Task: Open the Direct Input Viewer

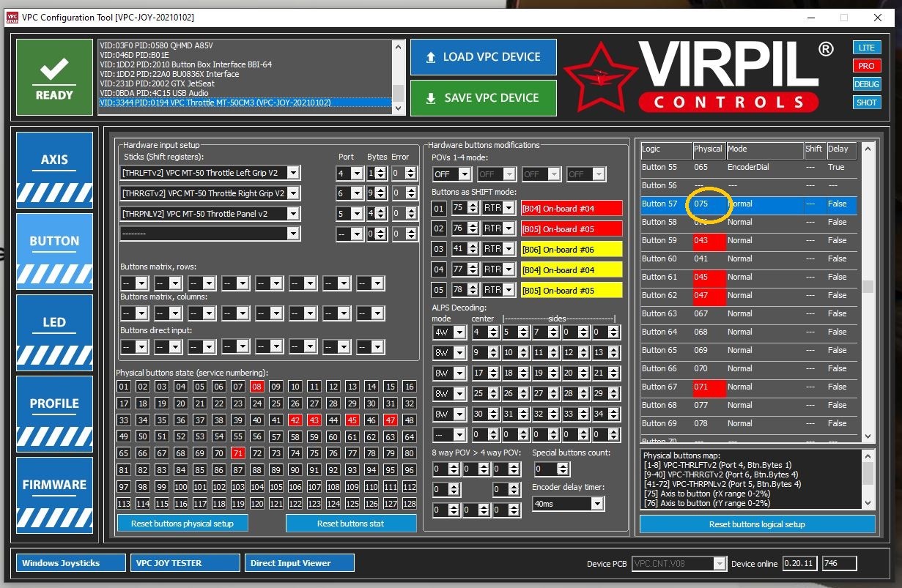Action: coord(300,563)
